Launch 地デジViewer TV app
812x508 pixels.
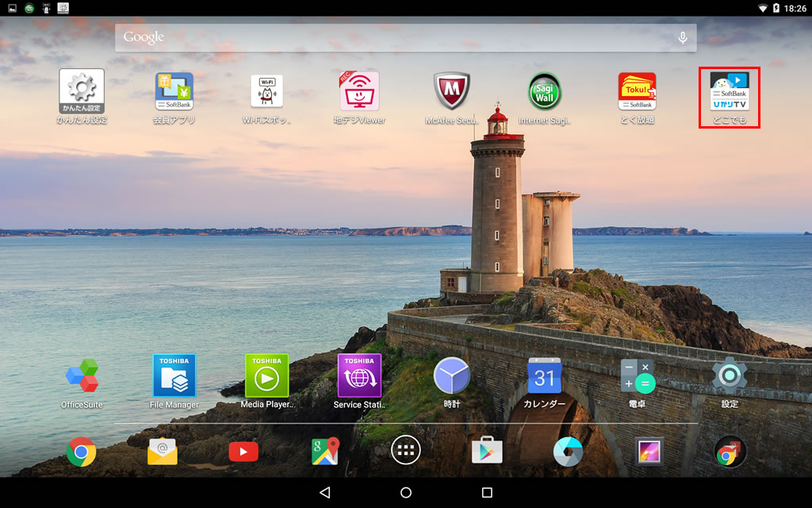(x=359, y=91)
